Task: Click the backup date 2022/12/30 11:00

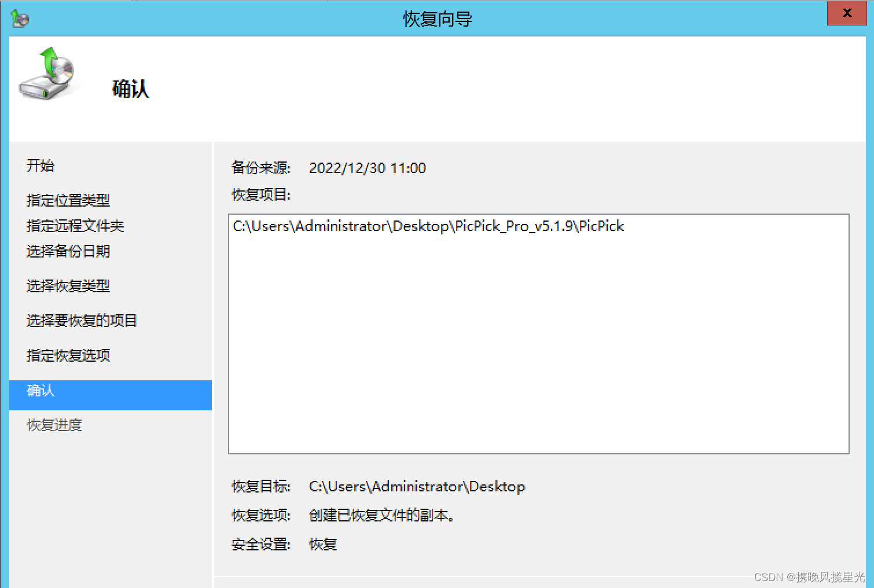Action: (x=368, y=168)
